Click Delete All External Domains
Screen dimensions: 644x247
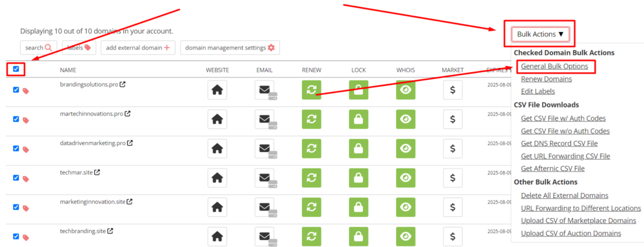(564, 195)
